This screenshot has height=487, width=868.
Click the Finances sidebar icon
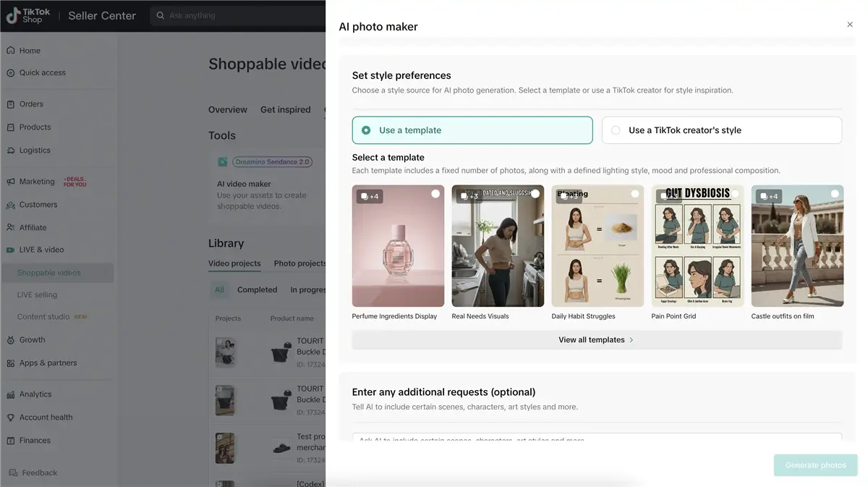point(10,441)
